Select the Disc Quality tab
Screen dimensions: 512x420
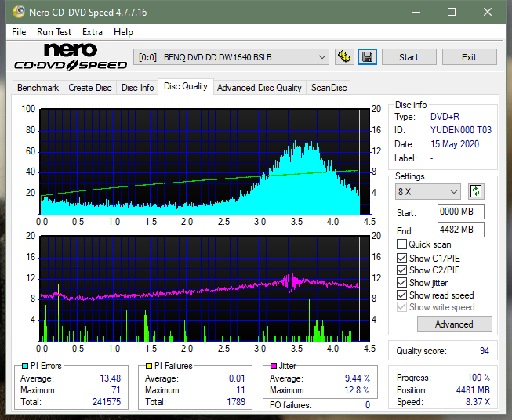(186, 86)
